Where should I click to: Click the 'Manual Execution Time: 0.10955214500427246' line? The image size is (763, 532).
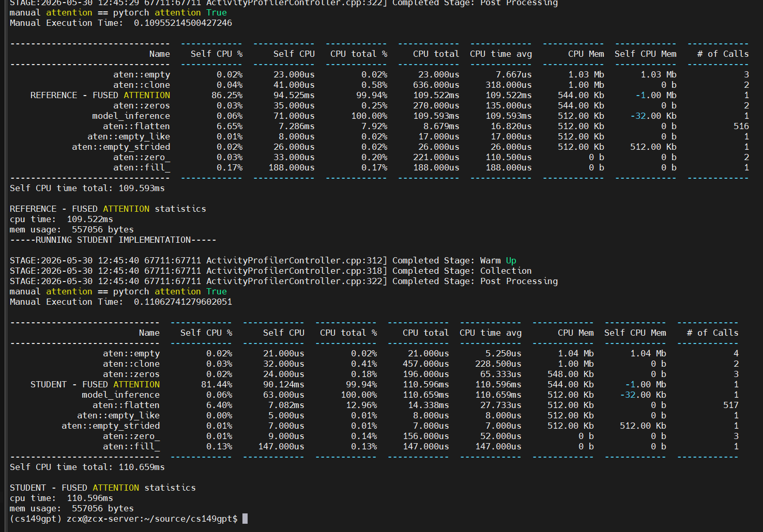[x=121, y=23]
